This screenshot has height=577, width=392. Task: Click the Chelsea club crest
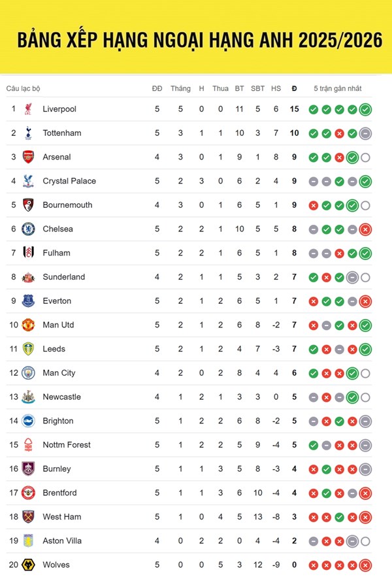coord(28,229)
